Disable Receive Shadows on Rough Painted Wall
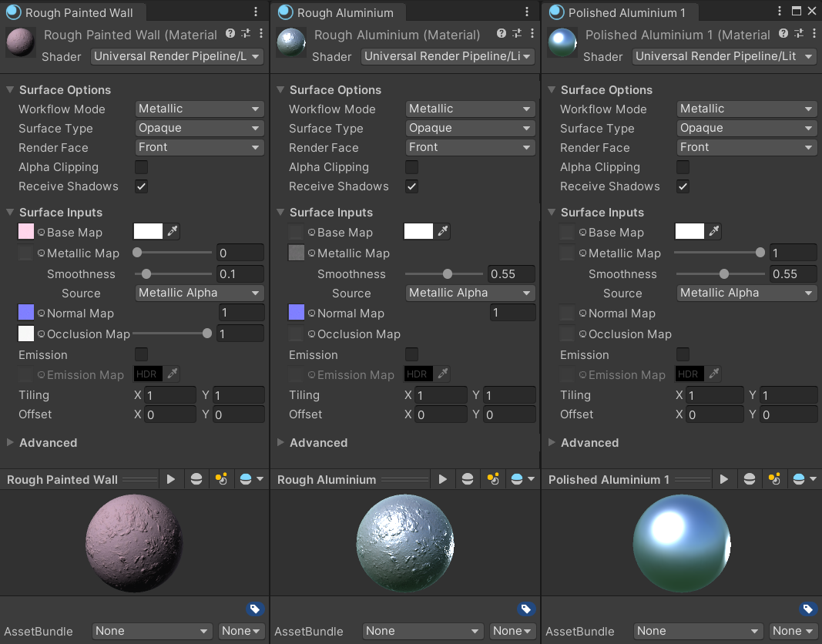 click(x=140, y=186)
